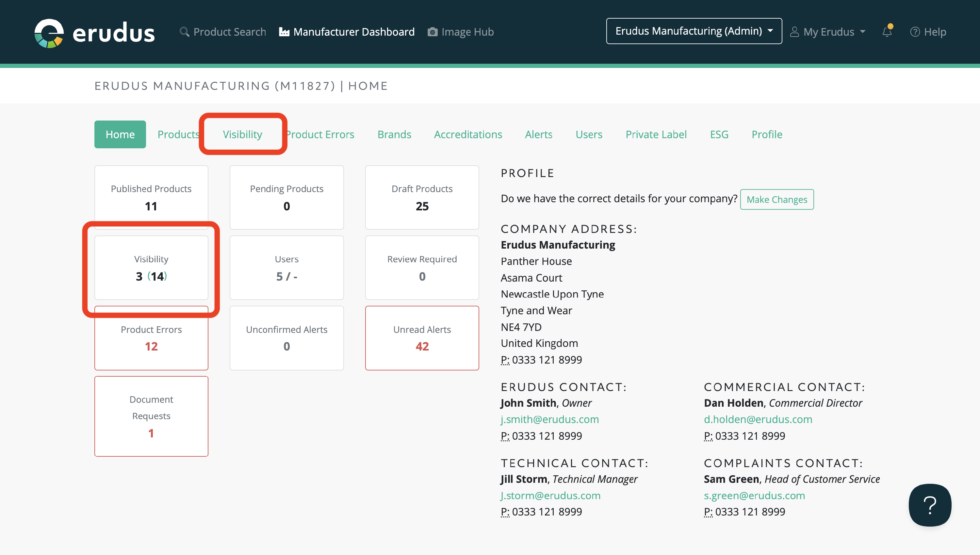Click the Image Hub camera icon
The height and width of the screenshot is (555, 980).
click(x=433, y=32)
